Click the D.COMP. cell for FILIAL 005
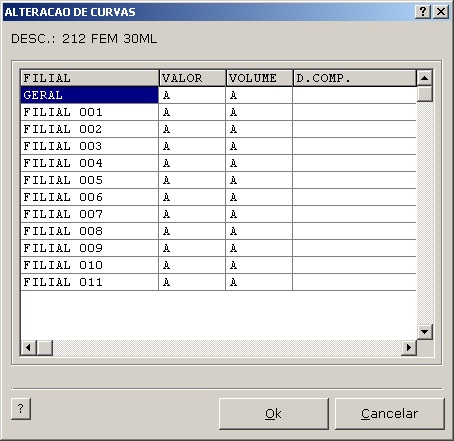Viewport: 454px width, 441px height. (x=354, y=180)
